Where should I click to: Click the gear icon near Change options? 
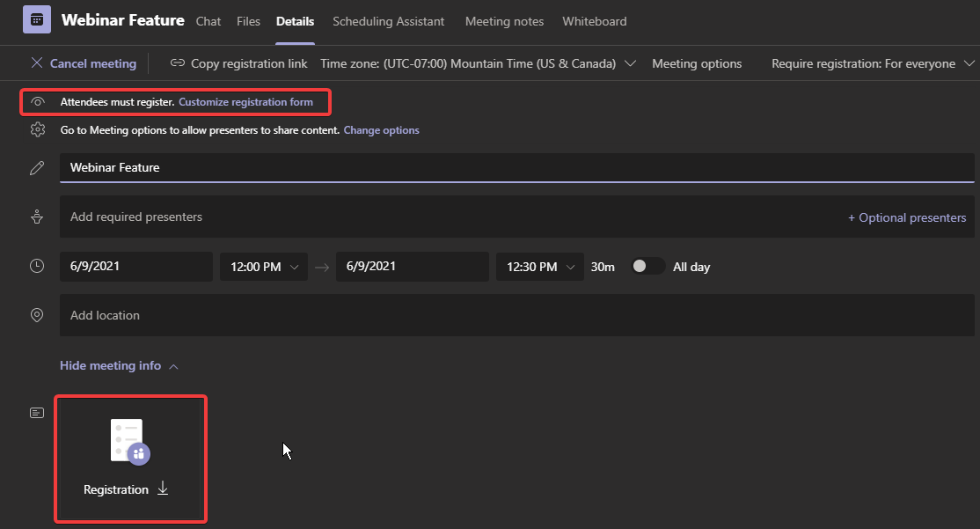coord(36,129)
